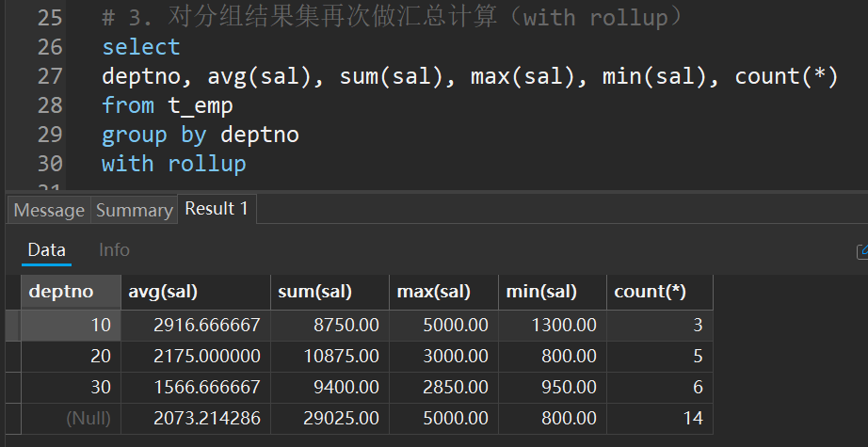Select the Result 1 tab
This screenshot has height=447, width=868.
click(217, 209)
